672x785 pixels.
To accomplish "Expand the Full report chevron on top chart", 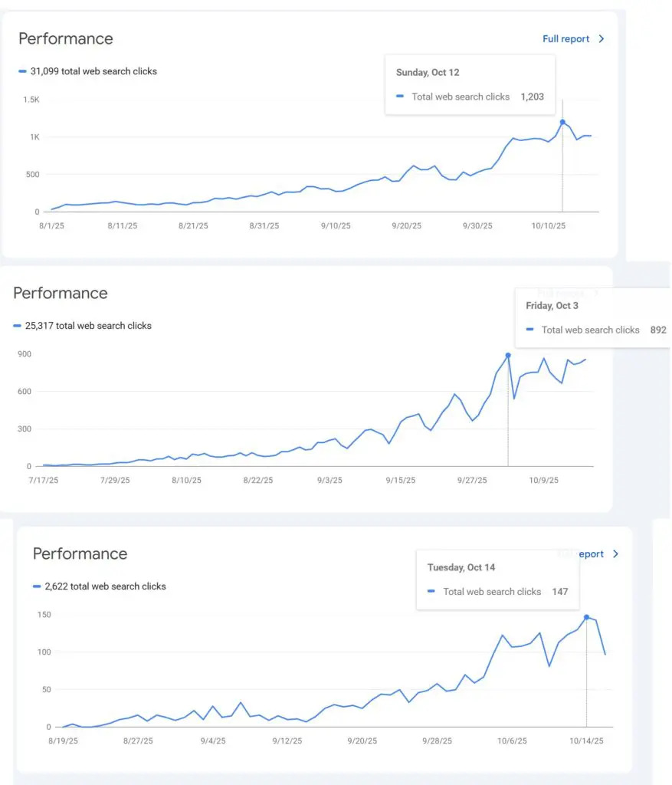I will 602,38.
